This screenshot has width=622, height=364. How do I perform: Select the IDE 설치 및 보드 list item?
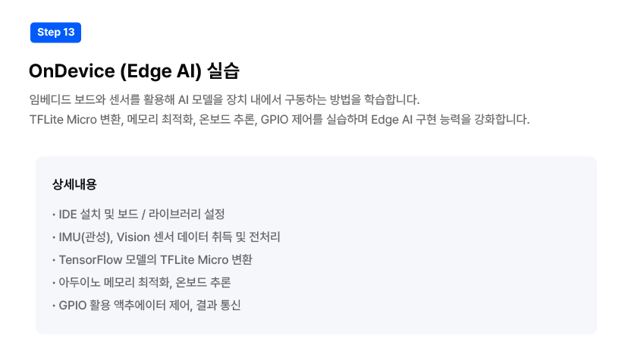pyautogui.click(x=139, y=215)
